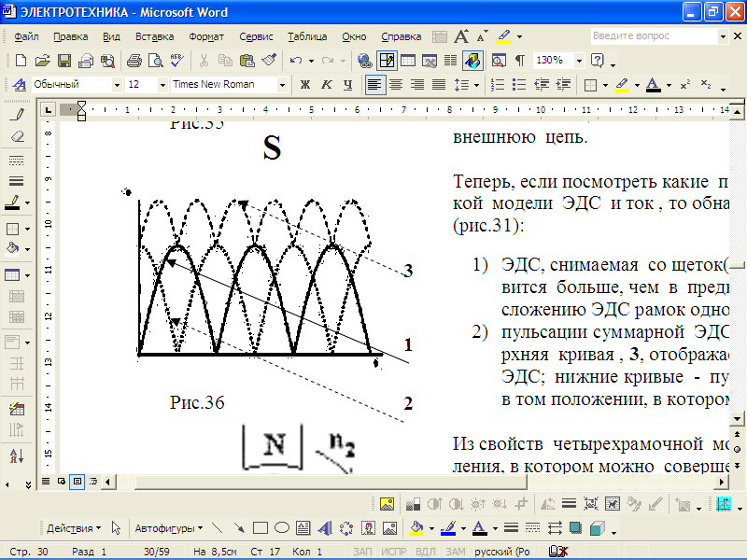Toggle bulleted list
Image resolution: width=747 pixels, height=560 pixels.
(x=519, y=85)
